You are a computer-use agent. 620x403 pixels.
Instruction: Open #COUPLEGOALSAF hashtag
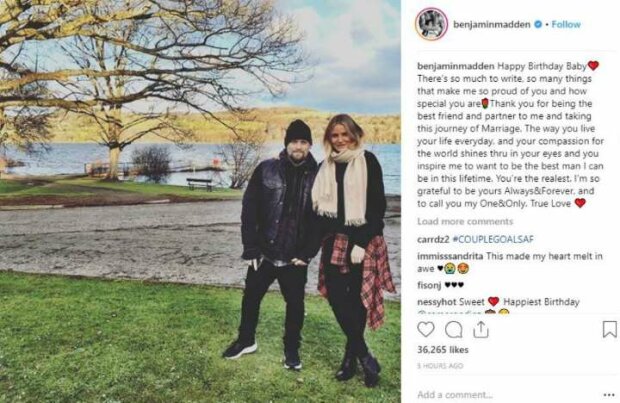pyautogui.click(x=493, y=239)
